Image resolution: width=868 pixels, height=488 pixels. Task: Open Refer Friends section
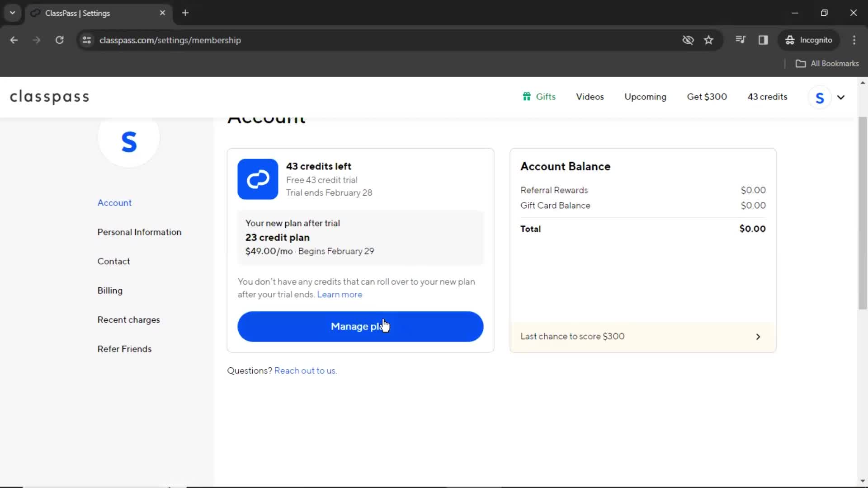pyautogui.click(x=124, y=349)
